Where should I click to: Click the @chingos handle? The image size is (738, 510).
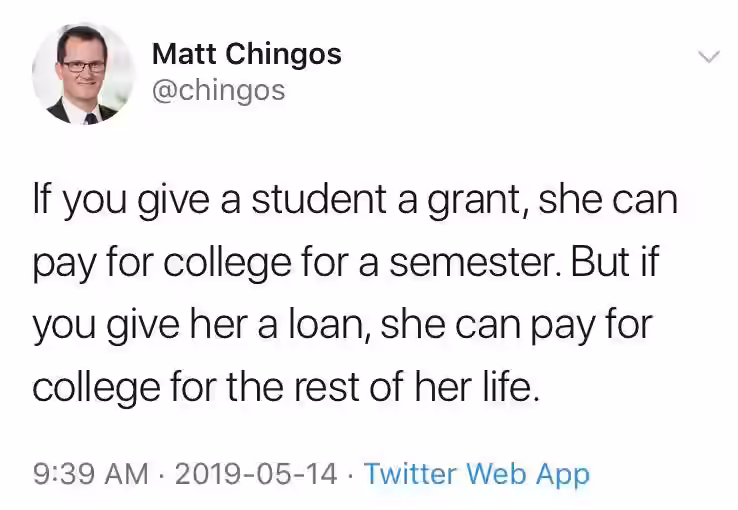pos(218,90)
